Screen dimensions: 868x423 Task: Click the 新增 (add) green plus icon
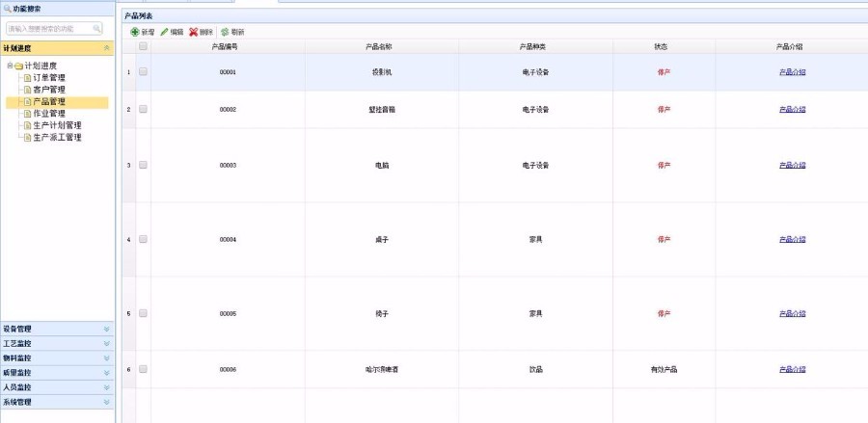pos(134,32)
